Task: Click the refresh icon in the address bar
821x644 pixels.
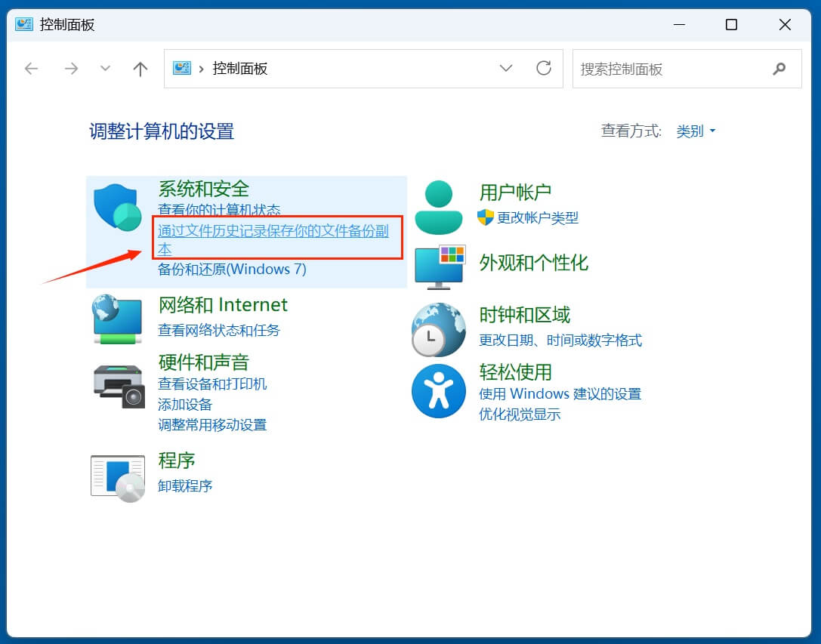Action: tap(544, 68)
